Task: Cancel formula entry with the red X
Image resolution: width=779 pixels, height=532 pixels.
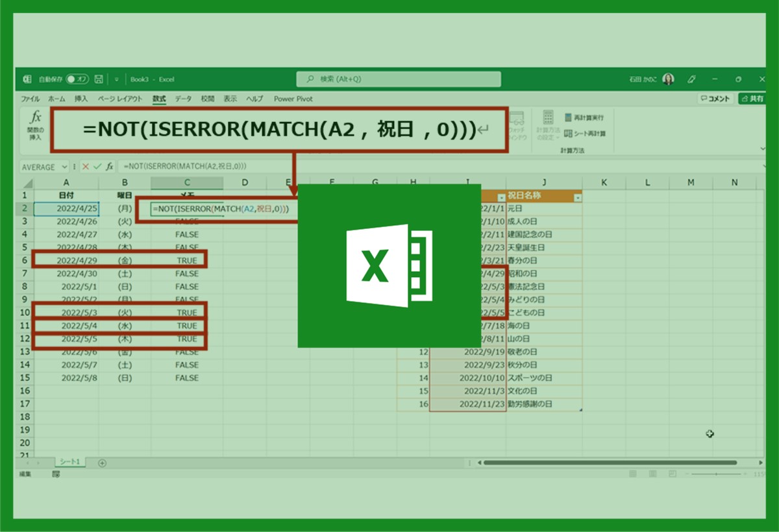Action: [x=86, y=167]
